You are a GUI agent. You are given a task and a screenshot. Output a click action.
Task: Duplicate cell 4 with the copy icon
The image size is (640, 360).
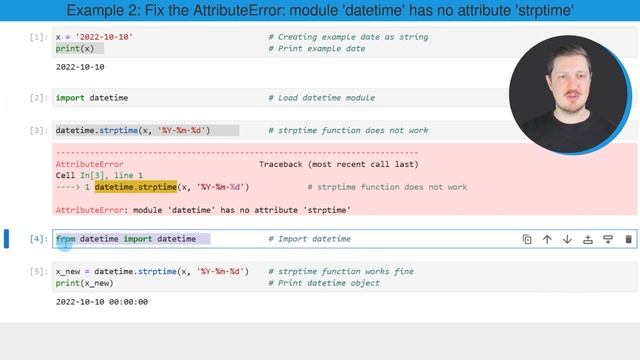527,239
